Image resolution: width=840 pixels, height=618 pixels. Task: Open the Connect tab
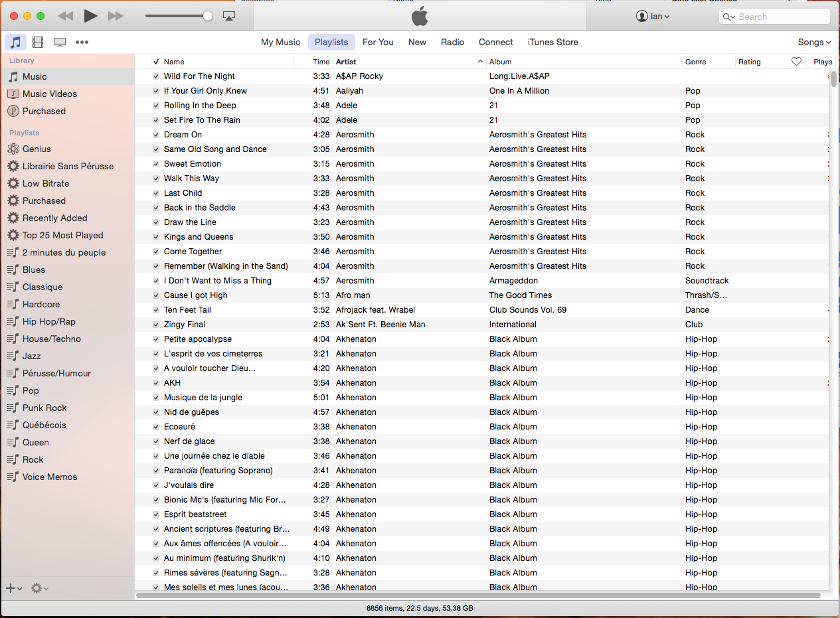[x=496, y=42]
